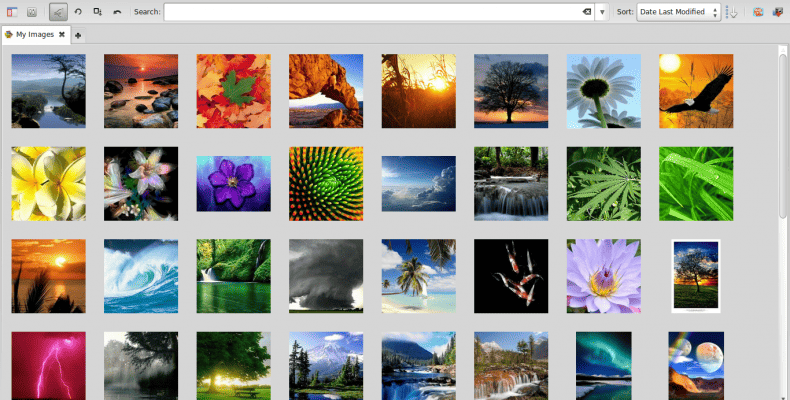
Task: Select the red rock arch thumbnail
Action: click(x=326, y=91)
